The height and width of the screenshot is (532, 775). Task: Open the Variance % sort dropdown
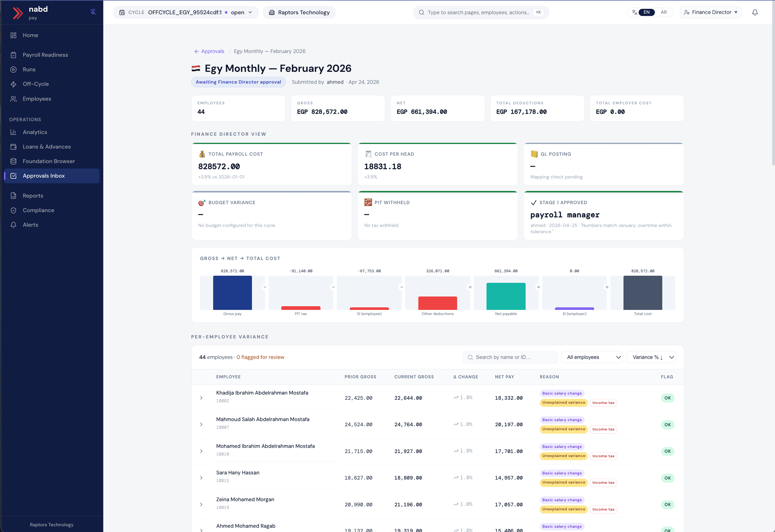(x=651, y=357)
